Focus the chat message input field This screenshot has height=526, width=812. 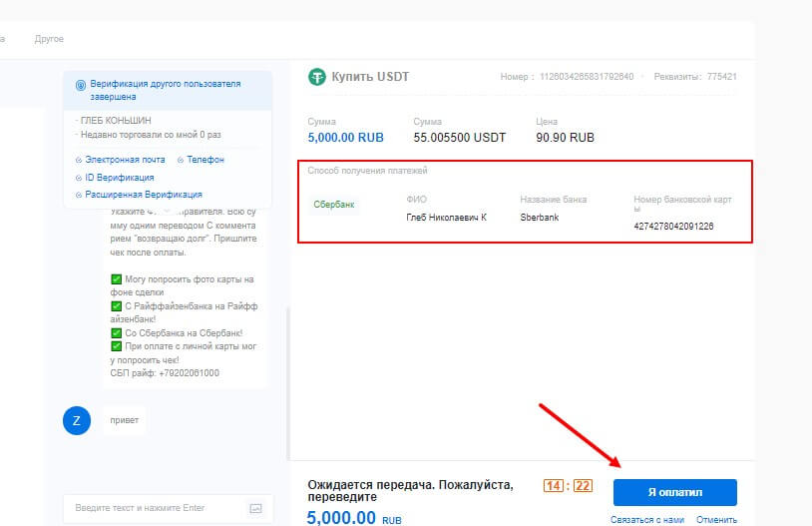150,508
